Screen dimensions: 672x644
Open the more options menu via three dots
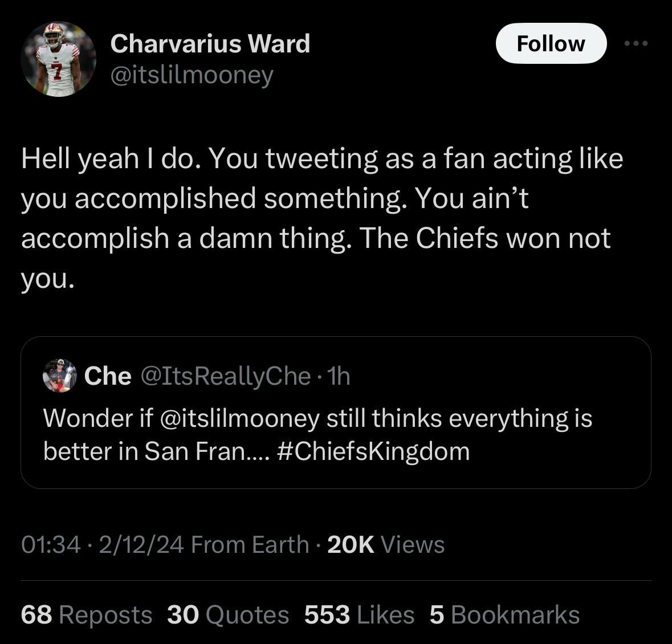coord(637,43)
